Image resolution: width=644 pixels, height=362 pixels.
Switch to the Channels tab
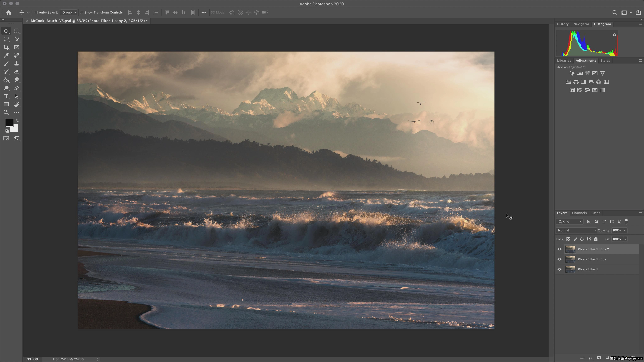(x=579, y=213)
